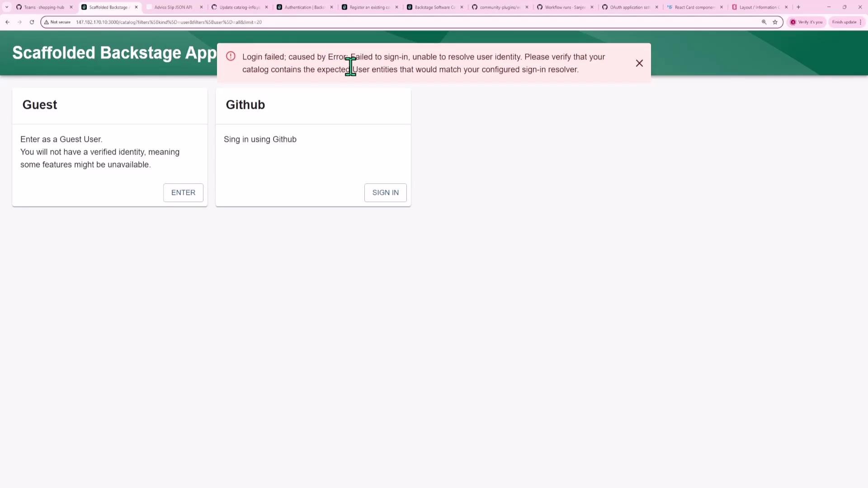Switch to the OAuth application settings tab
868x488 pixels.
tap(630, 7)
